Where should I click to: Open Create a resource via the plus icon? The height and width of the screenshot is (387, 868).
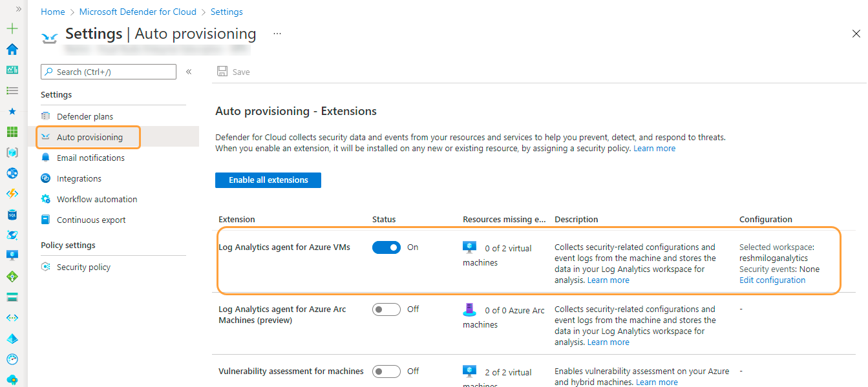(12, 28)
